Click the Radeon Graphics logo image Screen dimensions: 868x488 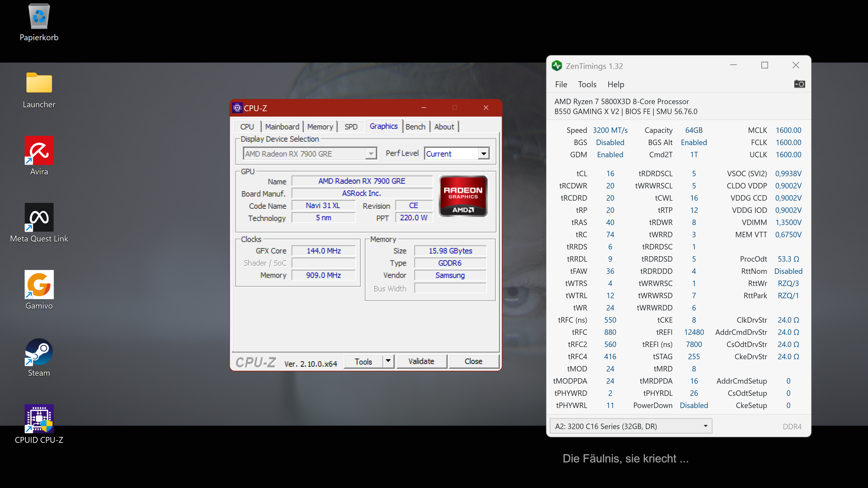tap(463, 196)
